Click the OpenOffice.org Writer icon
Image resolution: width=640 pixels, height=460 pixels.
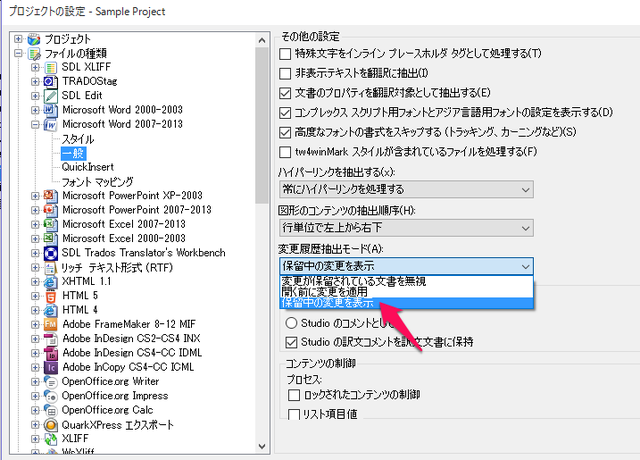click(x=51, y=382)
